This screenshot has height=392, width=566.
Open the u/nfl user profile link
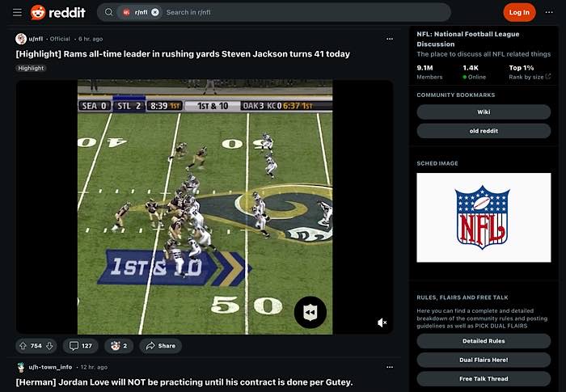coord(36,39)
